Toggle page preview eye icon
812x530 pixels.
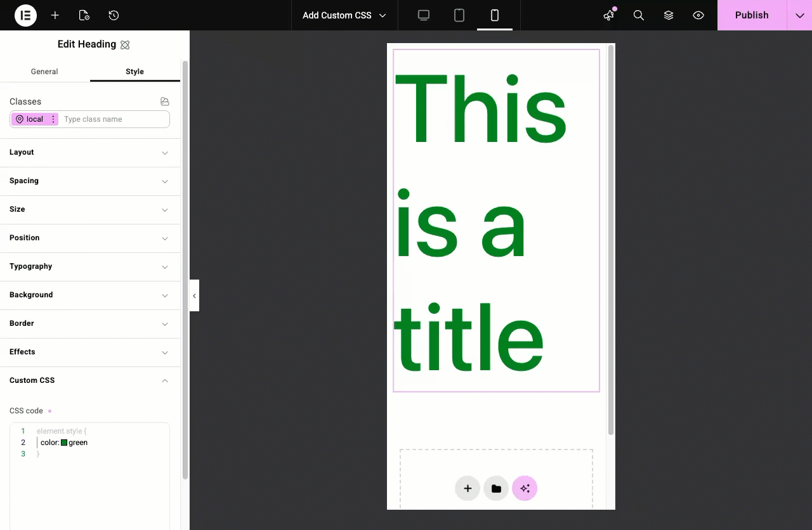[x=698, y=15]
